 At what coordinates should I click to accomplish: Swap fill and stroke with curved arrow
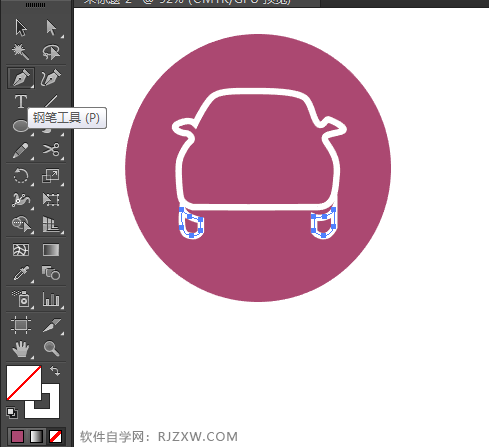click(55, 371)
